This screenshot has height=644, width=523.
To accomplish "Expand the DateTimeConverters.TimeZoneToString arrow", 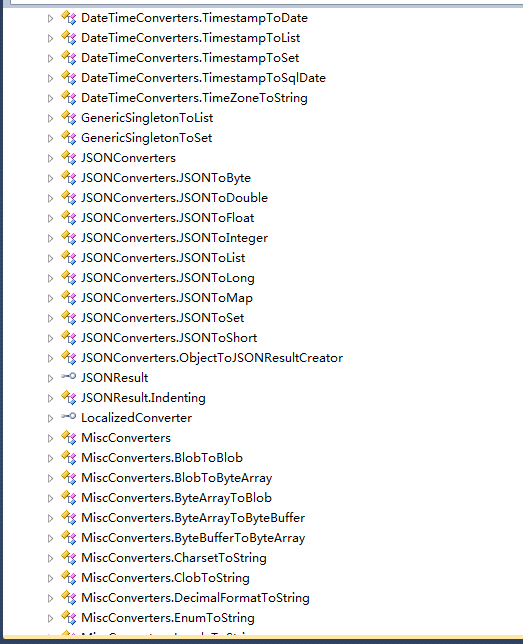I will [x=50, y=99].
